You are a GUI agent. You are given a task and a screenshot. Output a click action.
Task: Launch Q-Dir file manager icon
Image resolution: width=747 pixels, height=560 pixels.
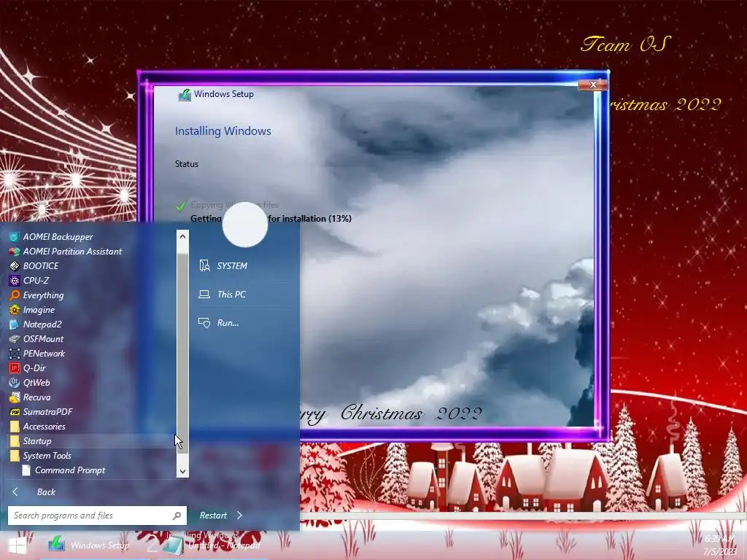[x=15, y=368]
